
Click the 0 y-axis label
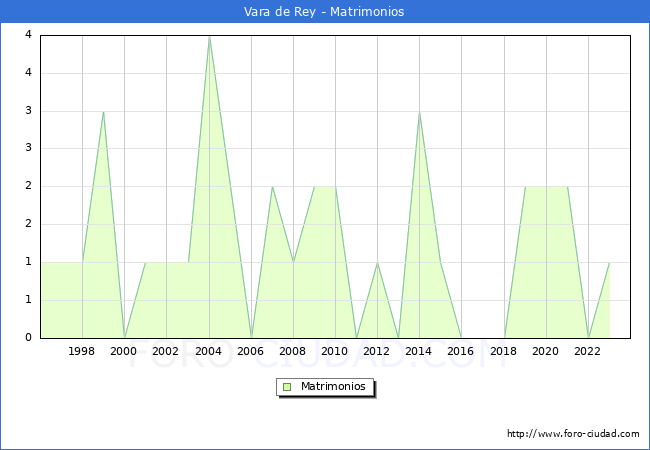pos(28,337)
